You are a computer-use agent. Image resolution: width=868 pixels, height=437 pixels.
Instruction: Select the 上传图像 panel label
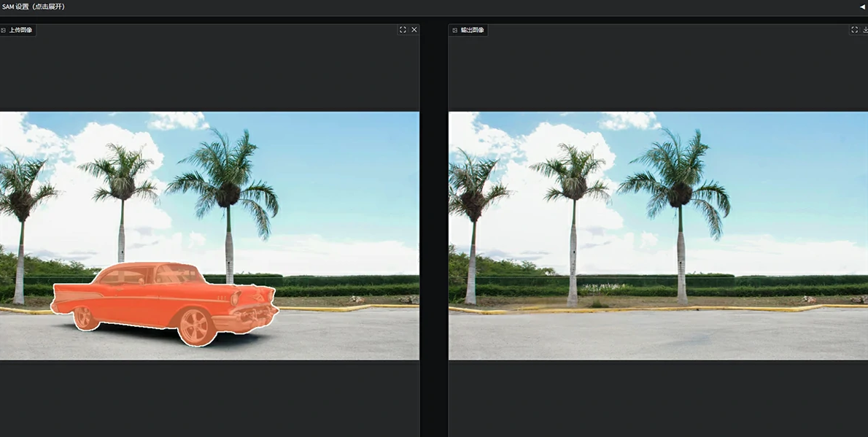click(20, 31)
